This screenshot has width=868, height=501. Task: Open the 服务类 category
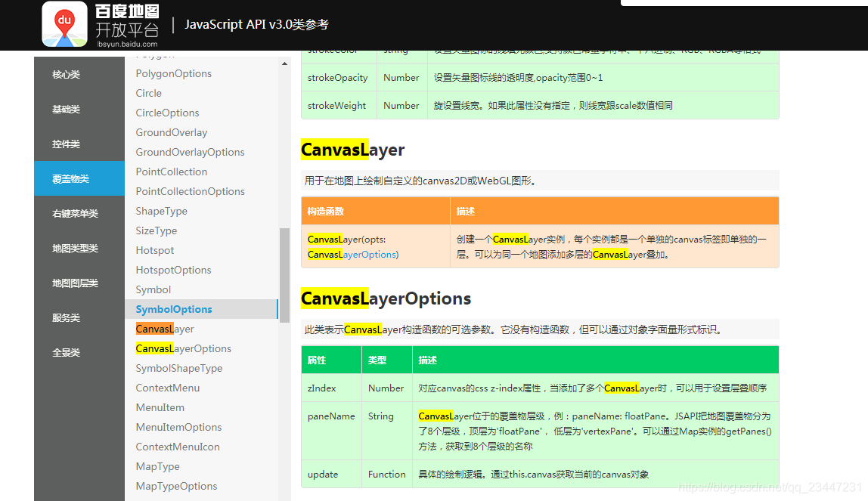click(79, 317)
